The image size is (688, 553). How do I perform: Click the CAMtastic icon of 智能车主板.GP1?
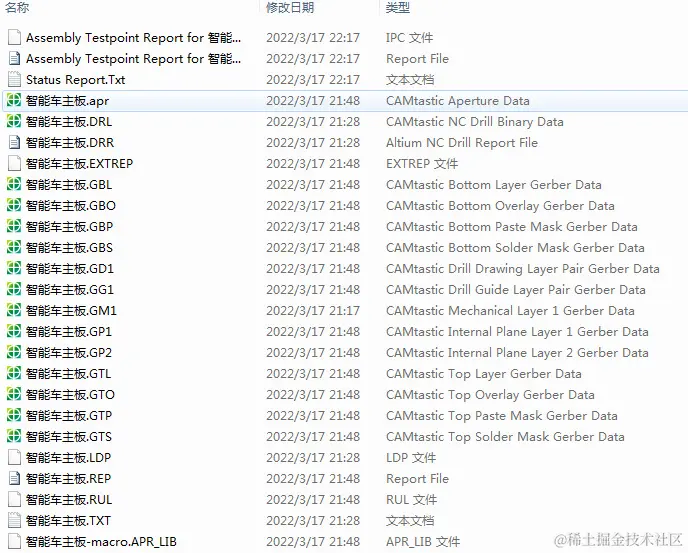(x=14, y=331)
